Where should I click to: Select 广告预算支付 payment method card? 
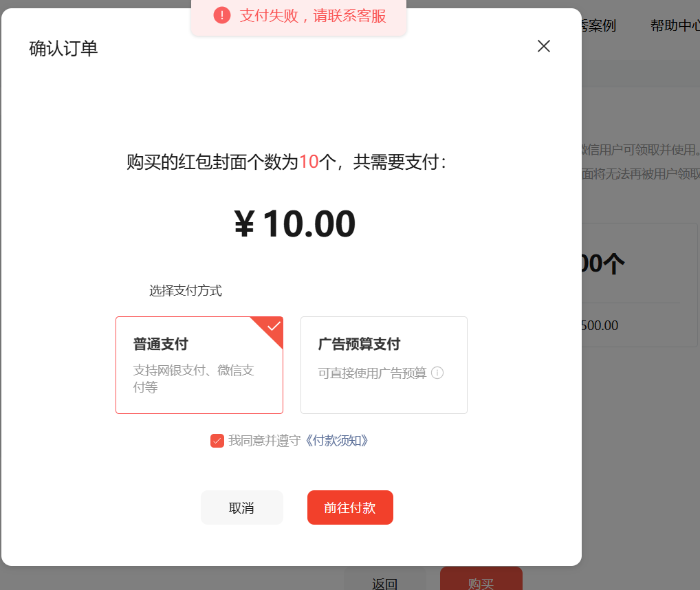(384, 365)
